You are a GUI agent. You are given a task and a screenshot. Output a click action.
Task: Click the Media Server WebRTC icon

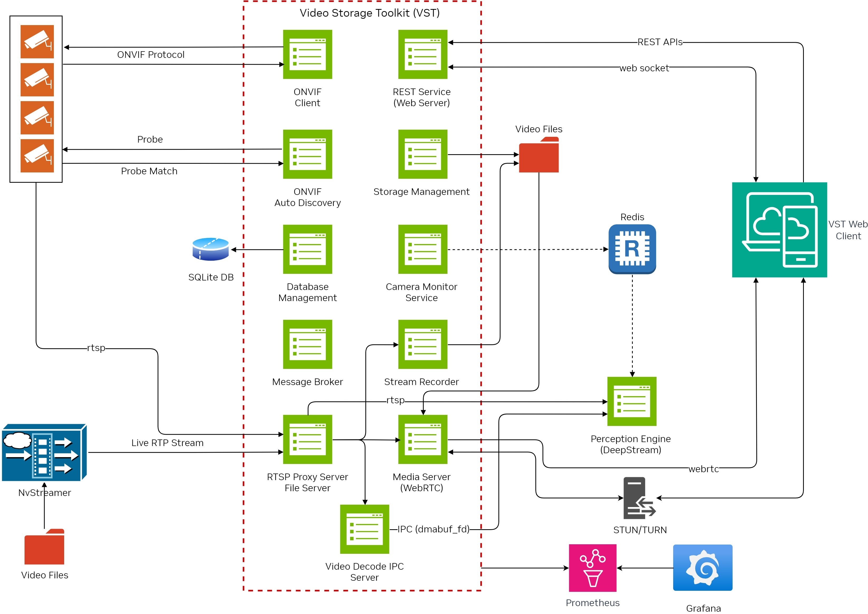(x=422, y=440)
